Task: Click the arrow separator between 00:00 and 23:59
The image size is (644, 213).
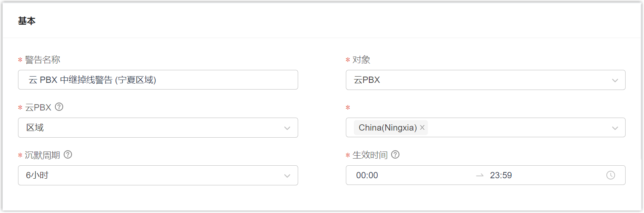Action: [x=480, y=175]
